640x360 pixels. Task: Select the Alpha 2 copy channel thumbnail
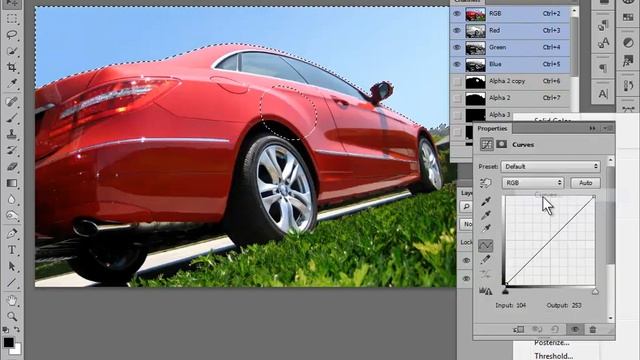[476, 82]
